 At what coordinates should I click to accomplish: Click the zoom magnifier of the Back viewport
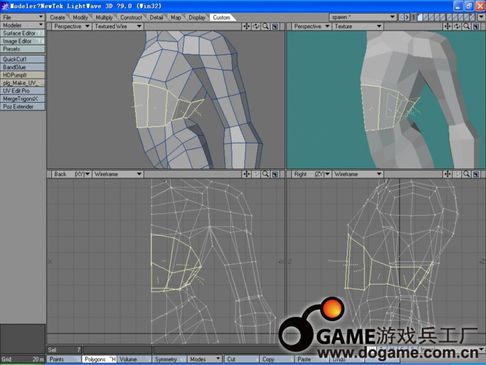click(x=266, y=174)
